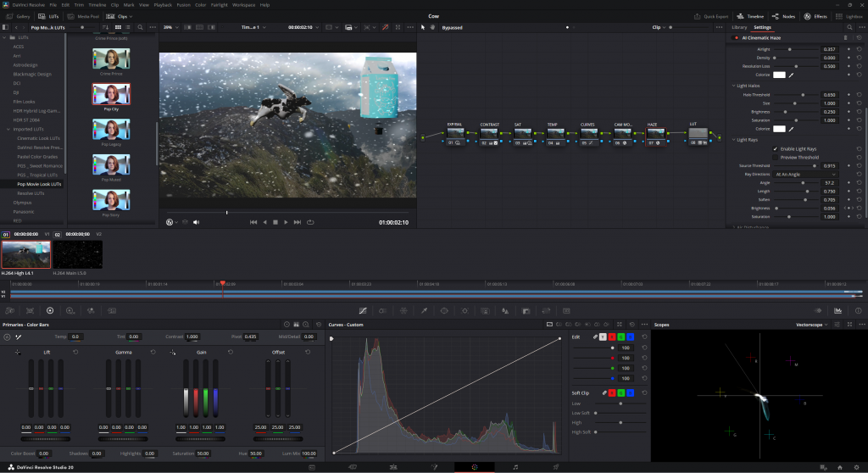Open the Color menu
This screenshot has height=473, width=868.
point(200,5)
